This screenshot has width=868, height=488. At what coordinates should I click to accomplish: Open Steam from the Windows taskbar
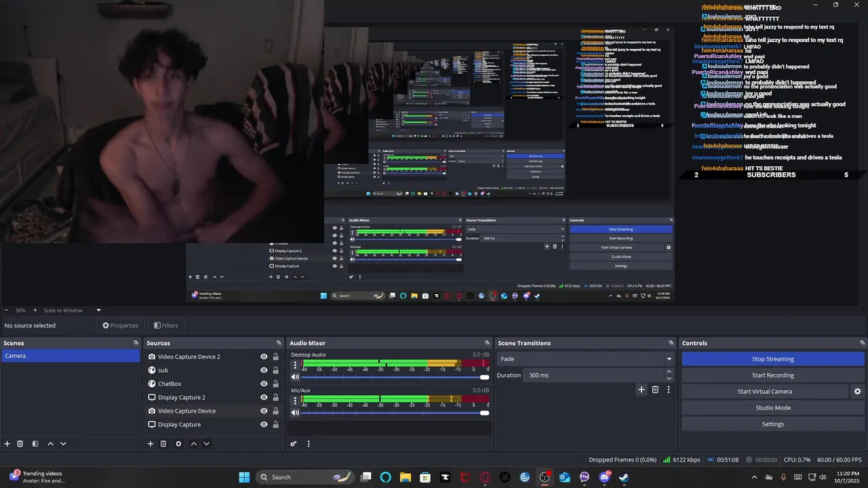pos(624,477)
